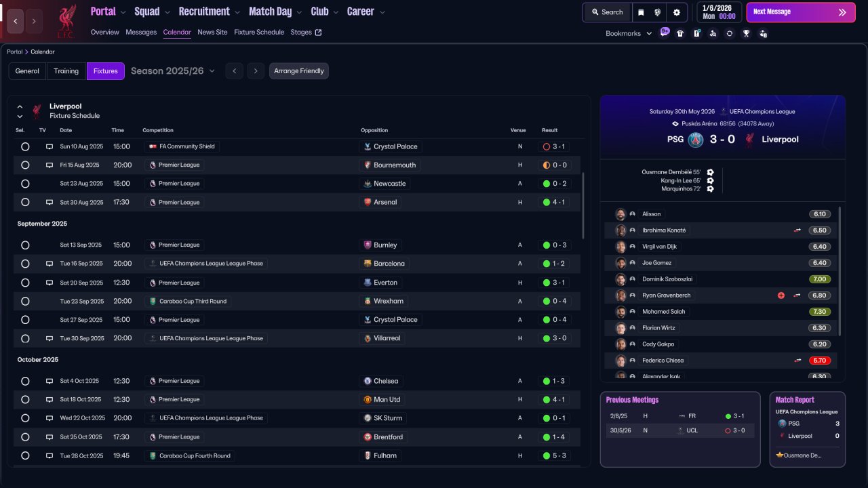The height and width of the screenshot is (488, 868).
Task: Open the world globe icon in top bar
Action: click(658, 12)
